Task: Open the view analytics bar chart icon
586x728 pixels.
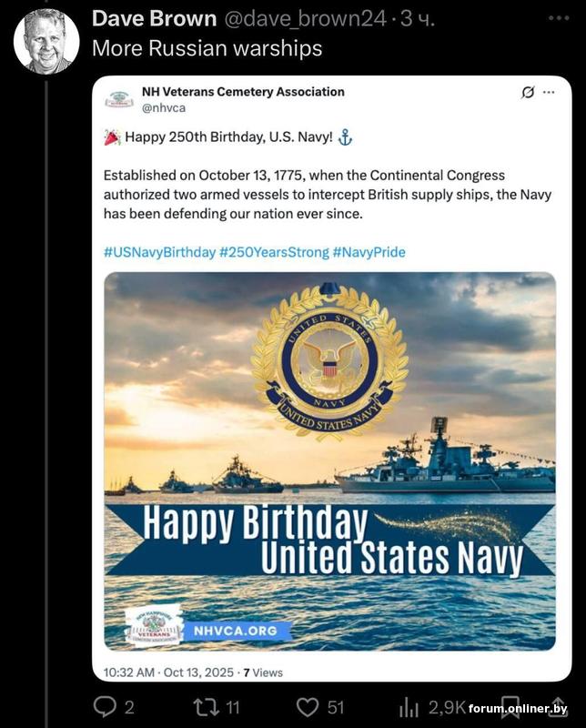Action: click(409, 708)
